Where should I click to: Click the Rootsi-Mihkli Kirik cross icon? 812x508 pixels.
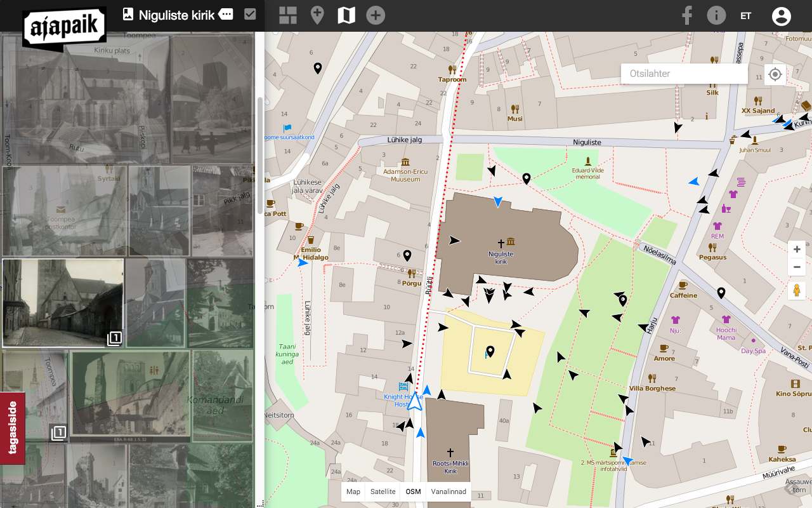click(x=450, y=453)
